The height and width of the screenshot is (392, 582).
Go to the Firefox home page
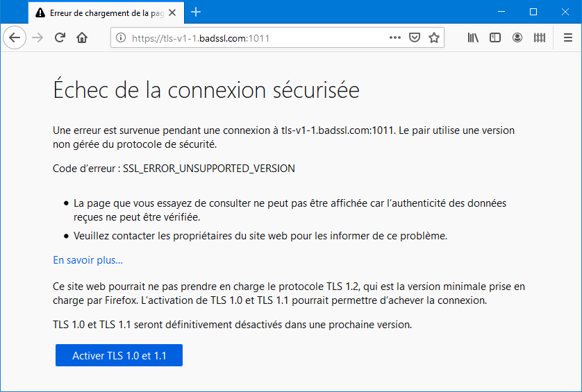click(82, 37)
